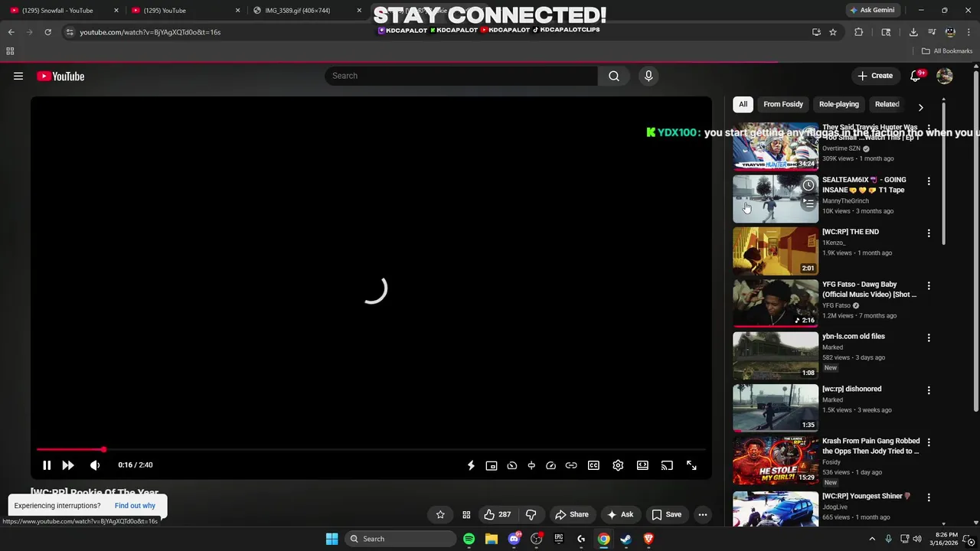The image size is (980, 551).
Task: Enter full screen mode
Action: pos(691,465)
